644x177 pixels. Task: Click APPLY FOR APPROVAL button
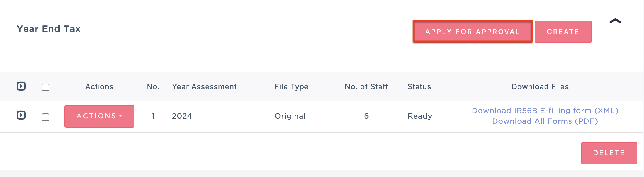[473, 32]
